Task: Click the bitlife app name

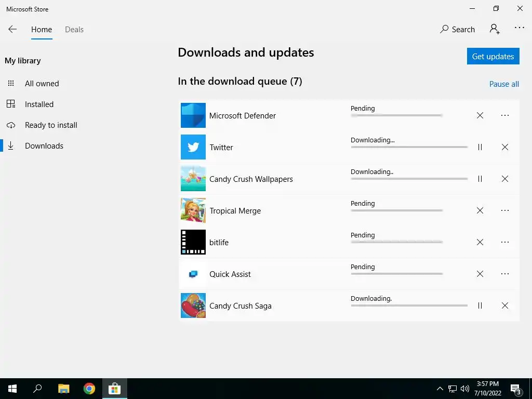Action: point(219,242)
